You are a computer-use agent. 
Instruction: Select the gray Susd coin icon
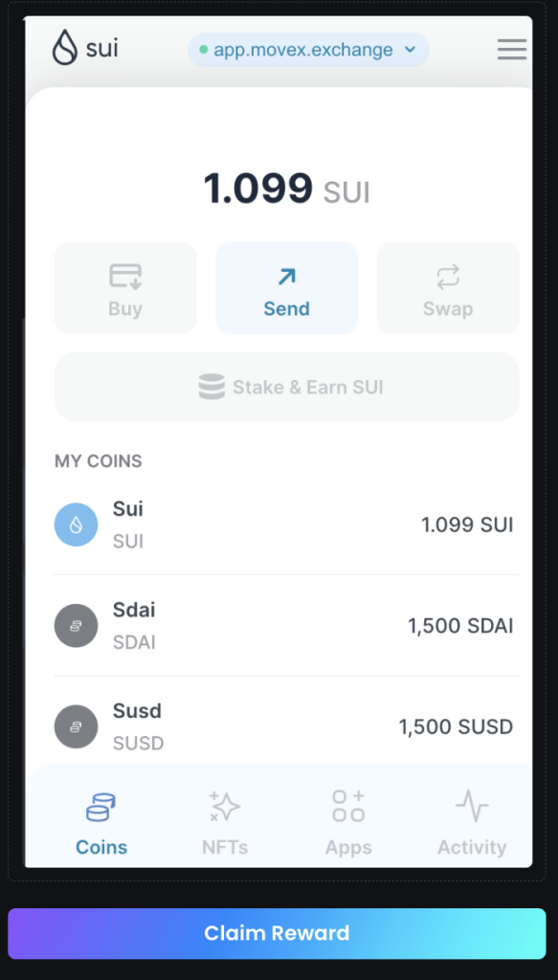[x=77, y=727]
